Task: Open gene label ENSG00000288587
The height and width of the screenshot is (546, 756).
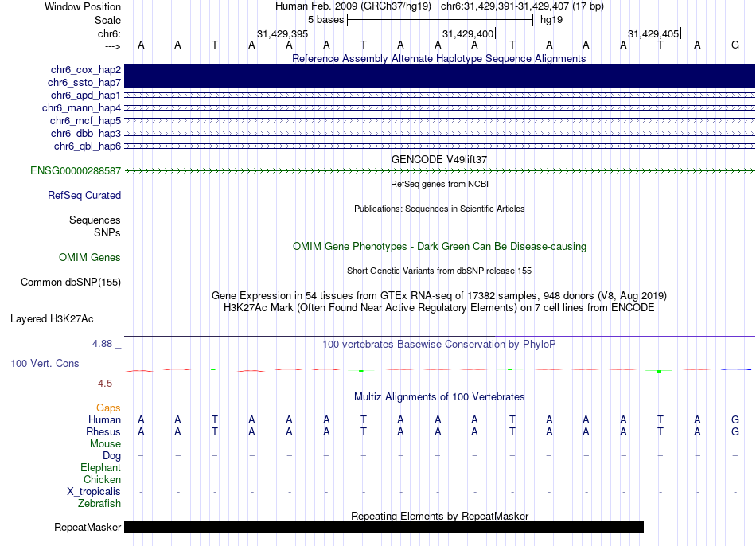Action: 76,171
